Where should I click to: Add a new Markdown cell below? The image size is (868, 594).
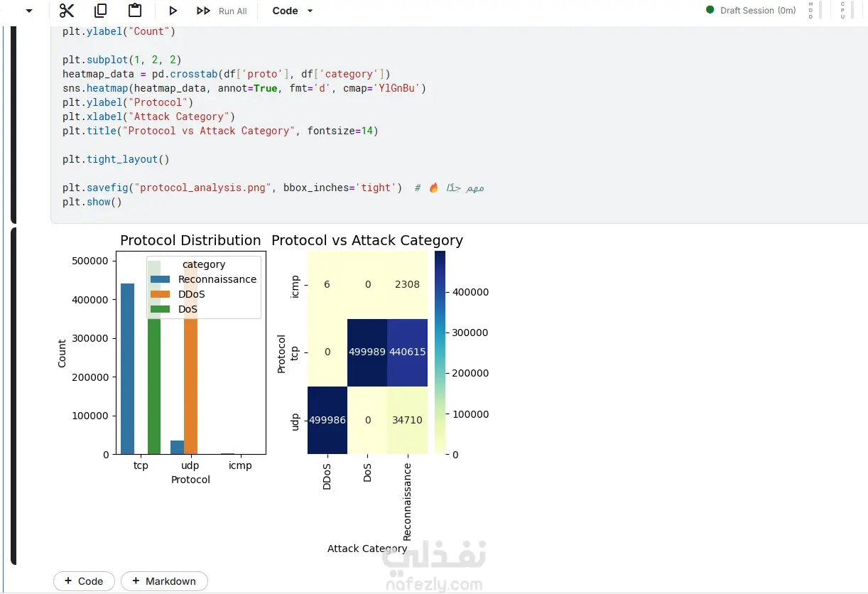click(x=164, y=581)
